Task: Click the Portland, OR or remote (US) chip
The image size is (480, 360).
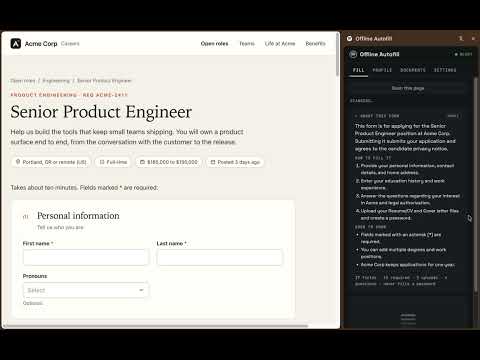Action: tap(51, 162)
